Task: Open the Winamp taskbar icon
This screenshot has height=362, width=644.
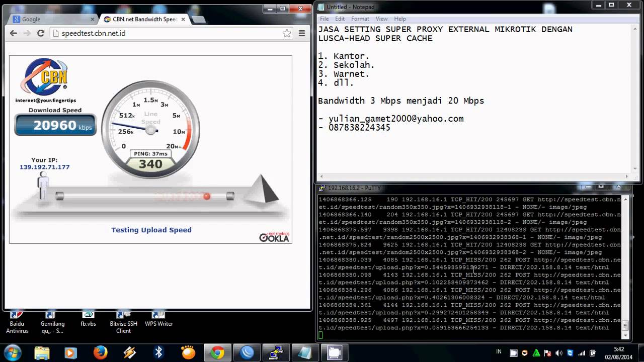Action: (x=129, y=352)
